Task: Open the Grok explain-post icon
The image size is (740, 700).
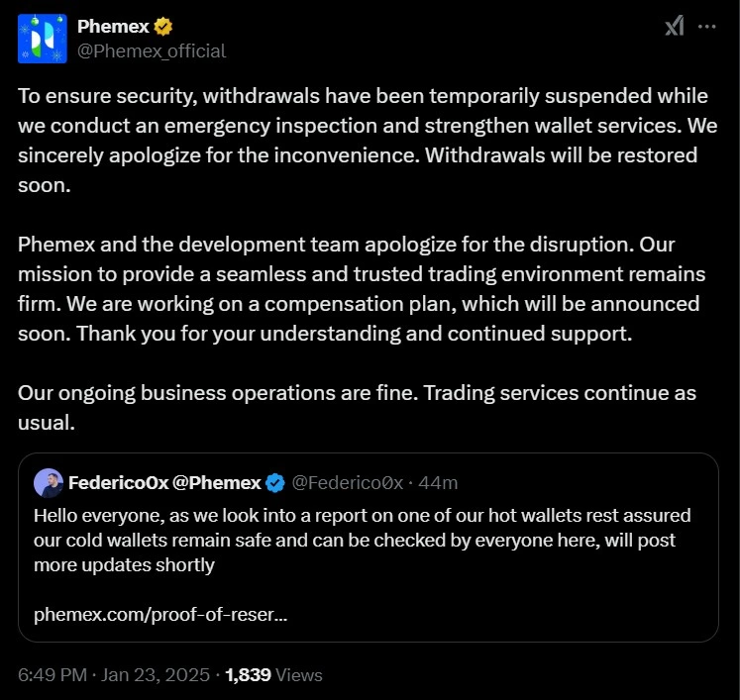Action: [x=674, y=27]
